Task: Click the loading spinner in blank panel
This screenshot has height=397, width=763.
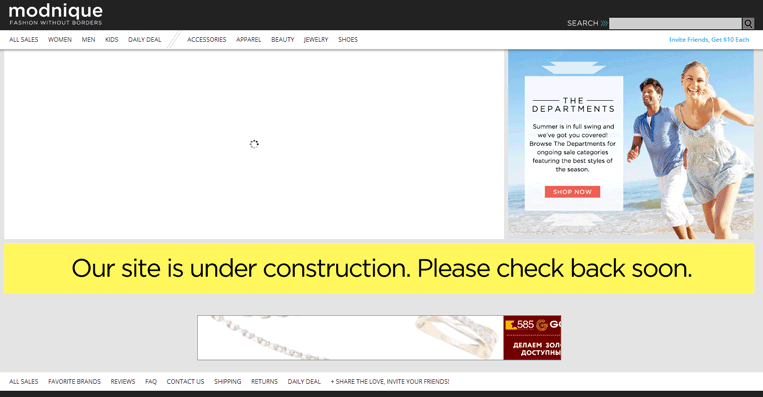Action: [254, 144]
